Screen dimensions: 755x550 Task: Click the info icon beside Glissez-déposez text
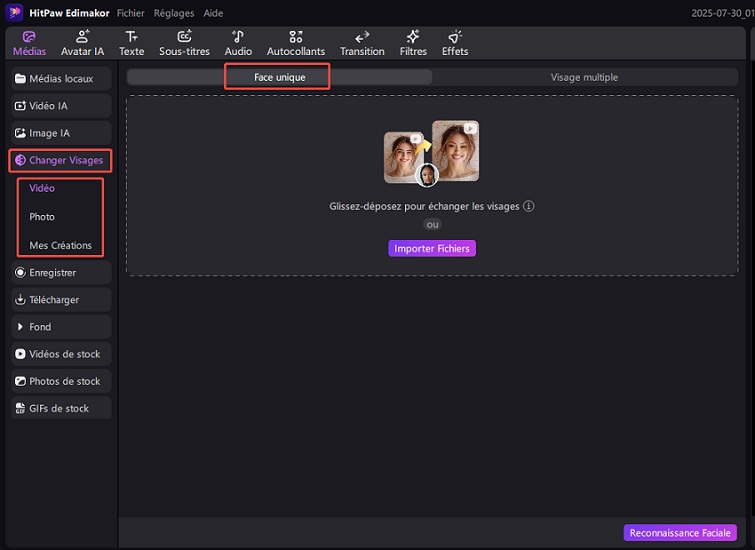coord(529,206)
